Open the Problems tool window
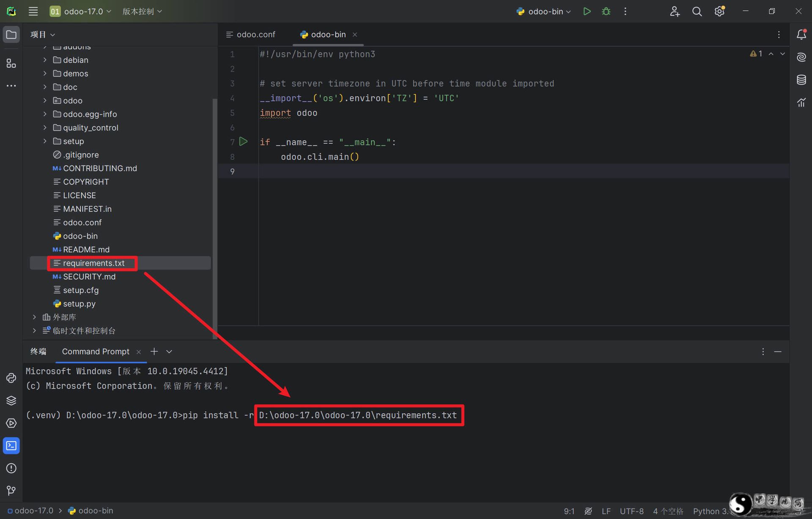Image resolution: width=812 pixels, height=519 pixels. 11,468
